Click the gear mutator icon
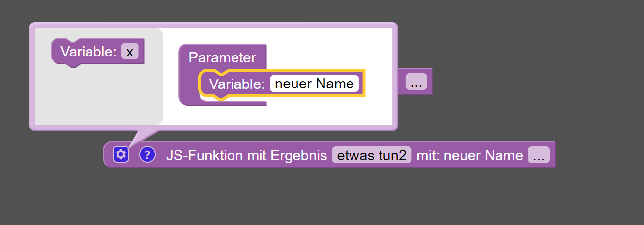The height and width of the screenshot is (225, 644). [121, 155]
